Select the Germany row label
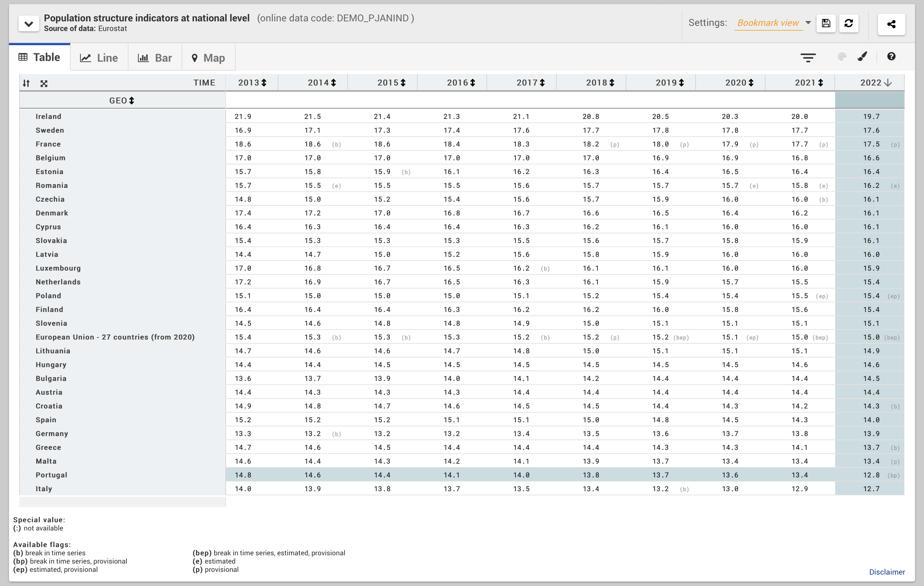Image resolution: width=924 pixels, height=586 pixels. click(52, 434)
